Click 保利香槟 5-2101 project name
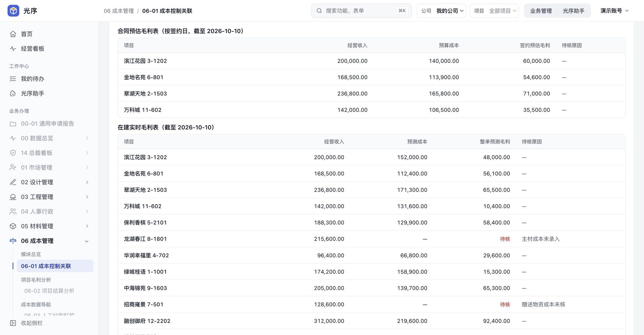Screen dimensions: 644x335 pos(145,223)
